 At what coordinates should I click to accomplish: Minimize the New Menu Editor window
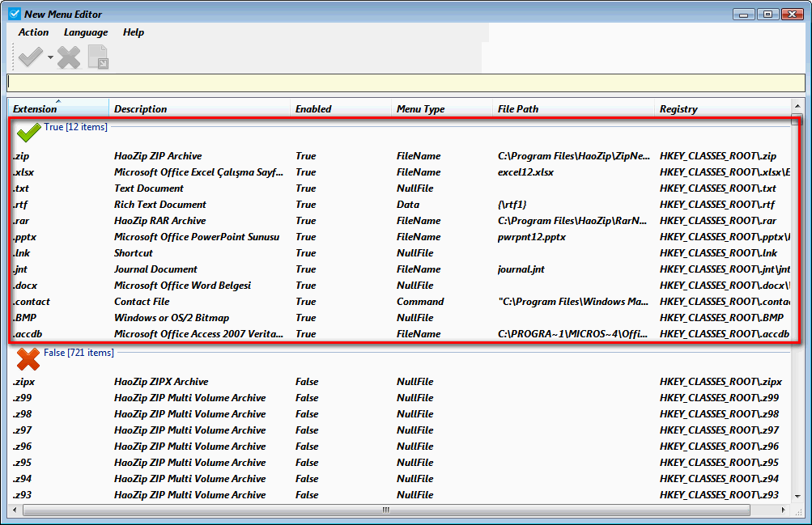point(743,15)
